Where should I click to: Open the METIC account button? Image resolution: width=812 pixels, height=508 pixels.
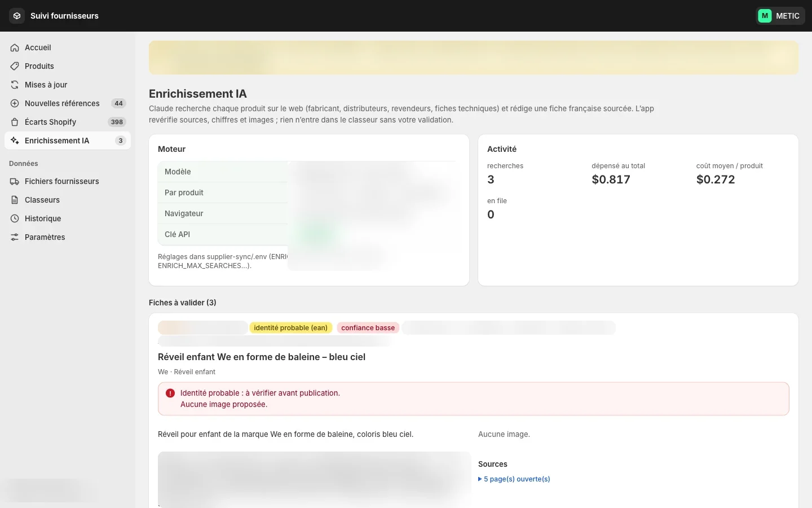click(780, 16)
